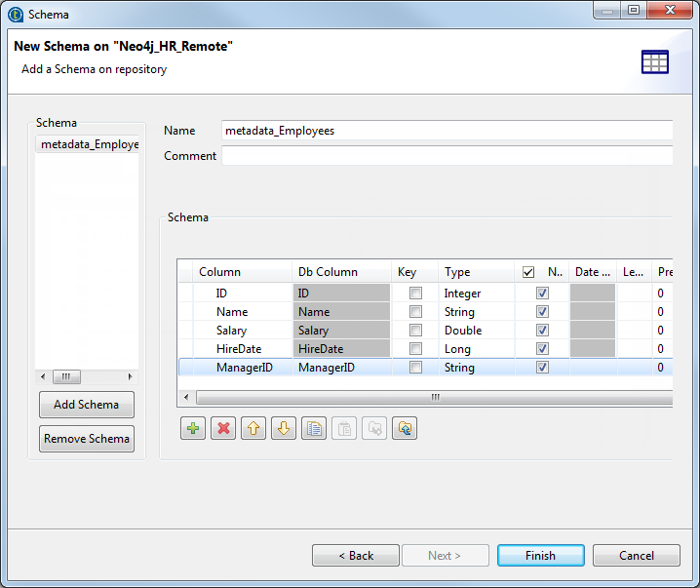The height and width of the screenshot is (588, 700).
Task: Click the Schema window title bar icon
Action: coord(15,14)
